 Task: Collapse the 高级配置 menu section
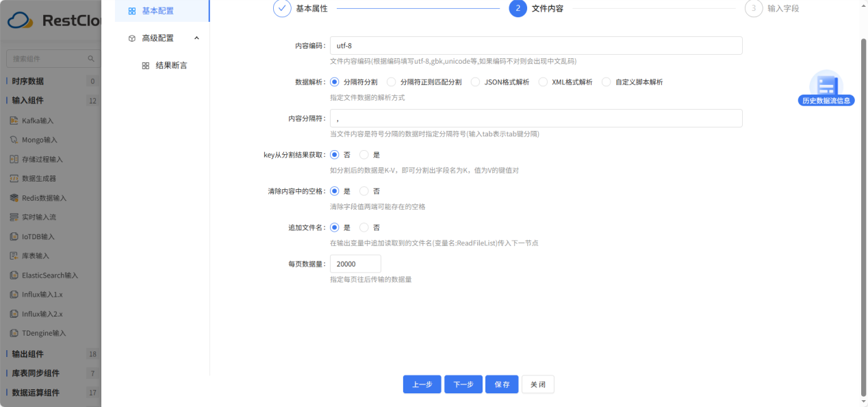(196, 38)
